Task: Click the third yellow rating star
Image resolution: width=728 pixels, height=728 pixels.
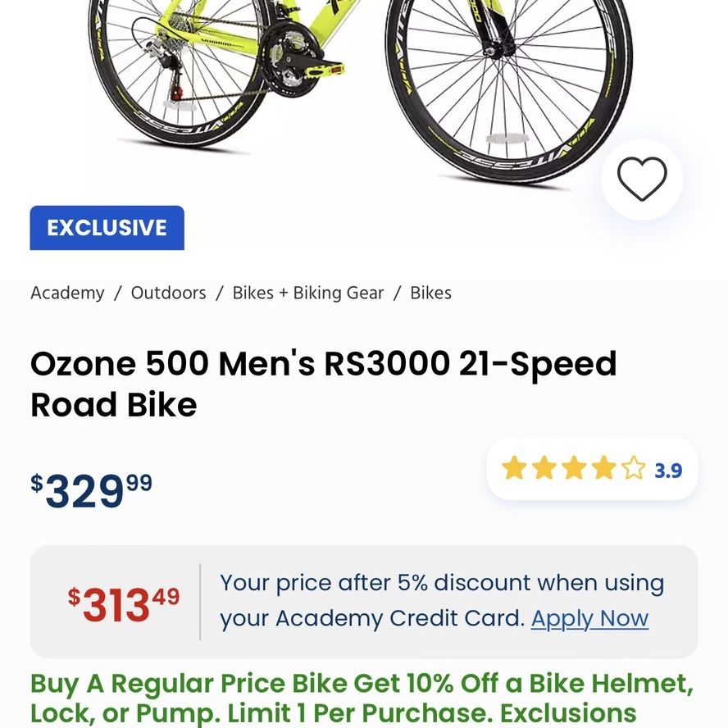Action: click(575, 467)
